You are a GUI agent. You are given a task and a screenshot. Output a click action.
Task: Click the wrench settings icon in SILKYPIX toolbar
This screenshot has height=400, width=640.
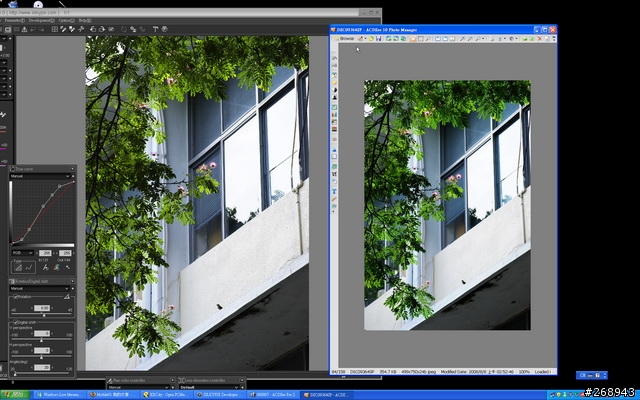pos(81,29)
